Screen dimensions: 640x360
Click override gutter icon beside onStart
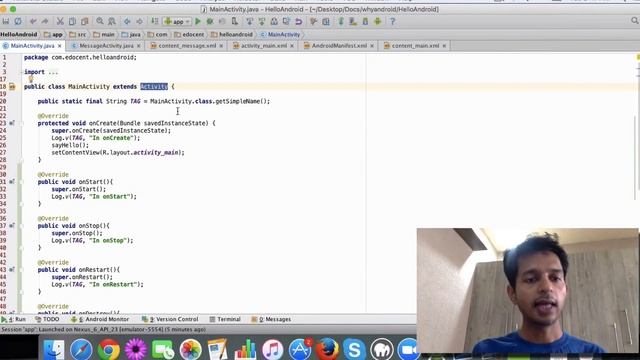pyautogui.click(x=12, y=182)
